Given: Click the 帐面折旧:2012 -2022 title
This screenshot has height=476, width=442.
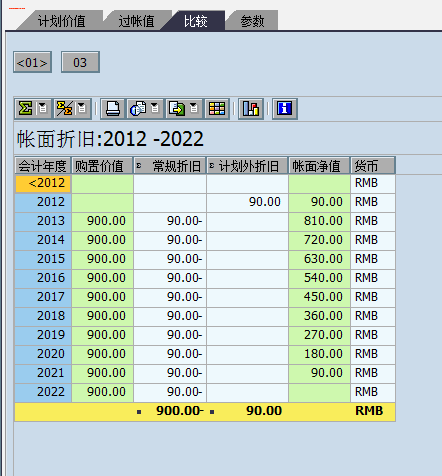Looking at the screenshot, I should pos(110,139).
